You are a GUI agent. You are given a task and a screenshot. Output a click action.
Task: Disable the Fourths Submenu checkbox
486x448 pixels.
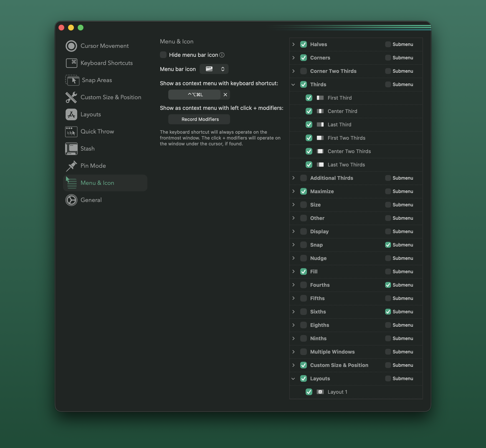pyautogui.click(x=388, y=285)
